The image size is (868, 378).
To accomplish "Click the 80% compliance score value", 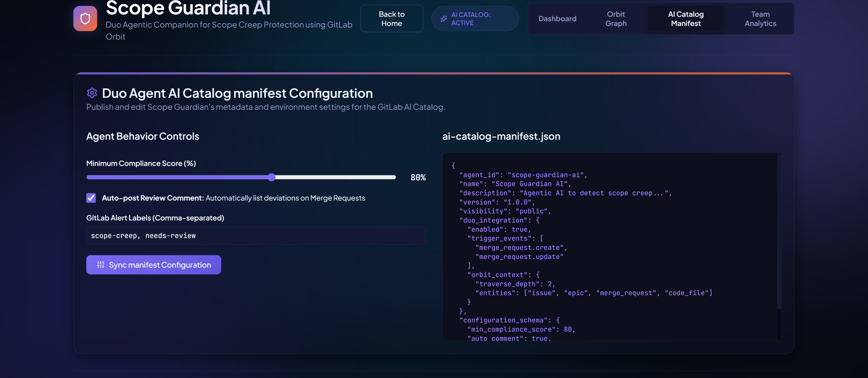I will [x=418, y=177].
